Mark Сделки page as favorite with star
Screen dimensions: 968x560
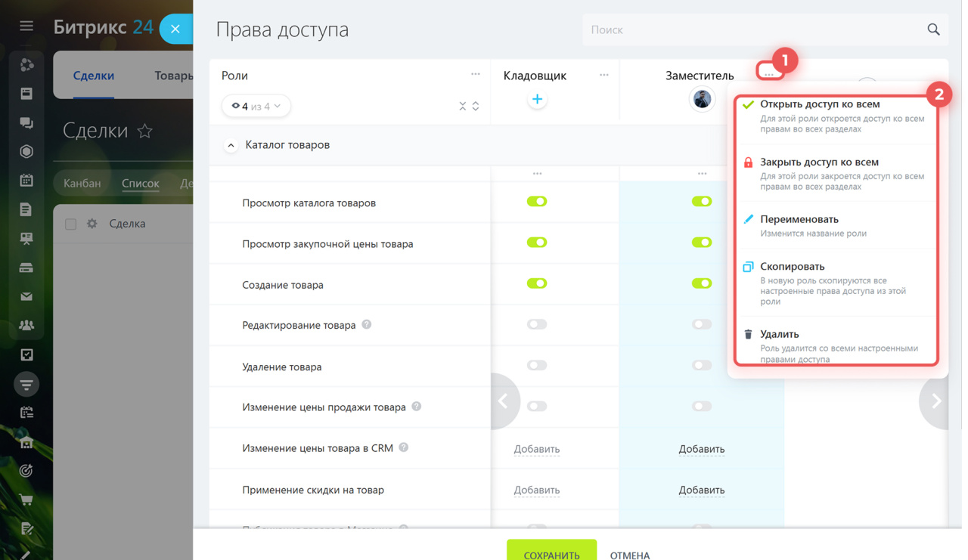point(145,131)
